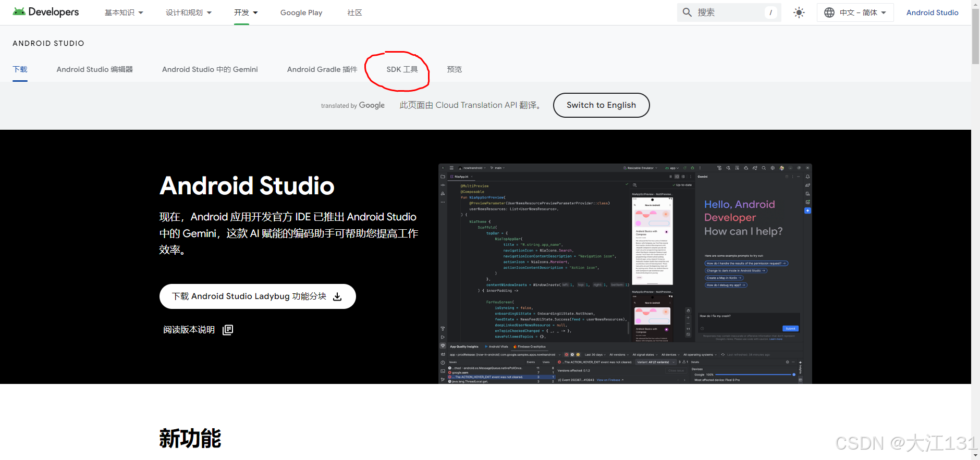The height and width of the screenshot is (460, 980).
Task: Select the 下载 tab
Action: pos(20,69)
